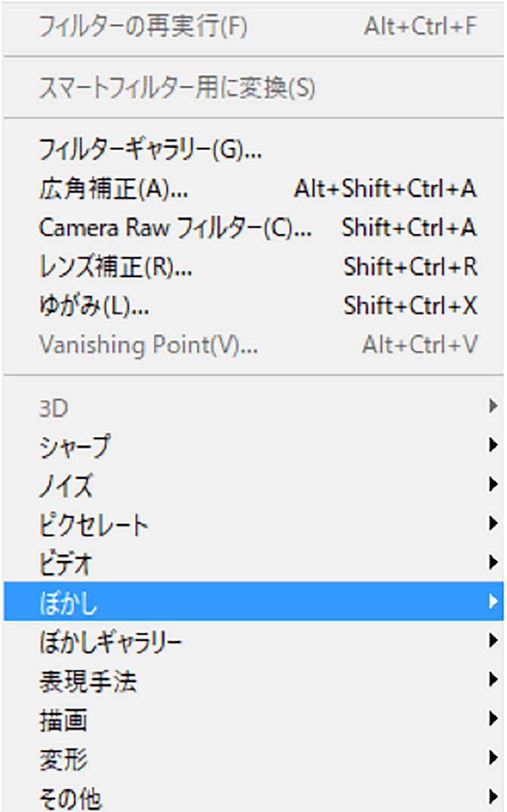Open the ピクセレート submenu
This screenshot has width=507, height=812.
click(94, 524)
